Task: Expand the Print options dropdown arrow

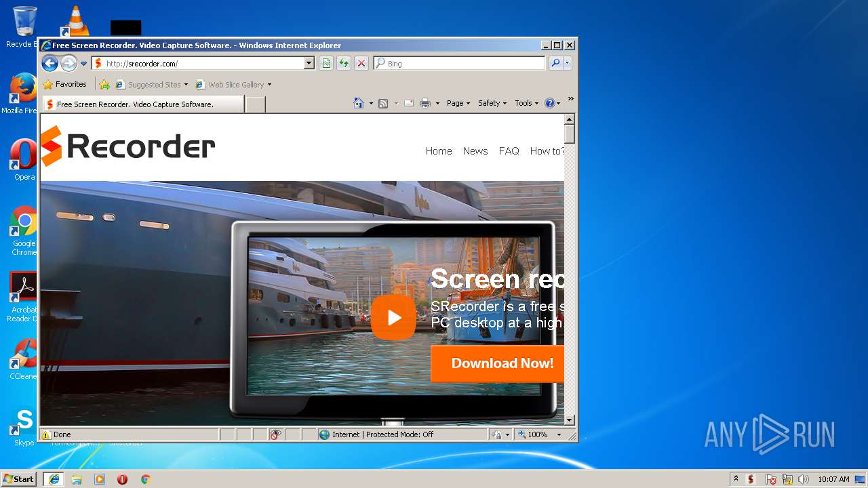Action: (x=437, y=104)
